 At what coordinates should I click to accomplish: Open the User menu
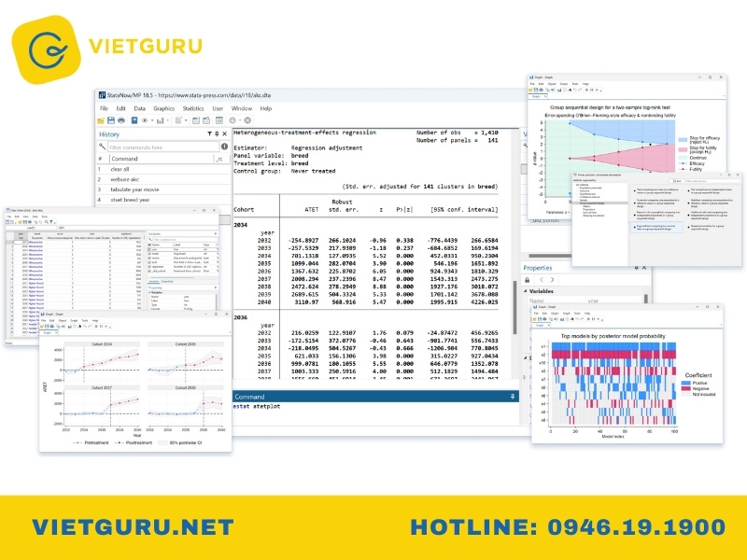[x=218, y=108]
